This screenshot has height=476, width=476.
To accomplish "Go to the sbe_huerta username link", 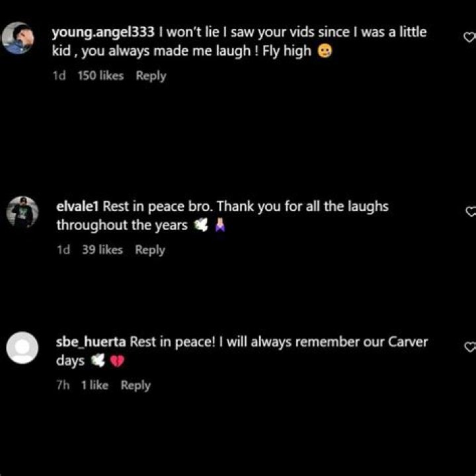I will click(x=91, y=342).
